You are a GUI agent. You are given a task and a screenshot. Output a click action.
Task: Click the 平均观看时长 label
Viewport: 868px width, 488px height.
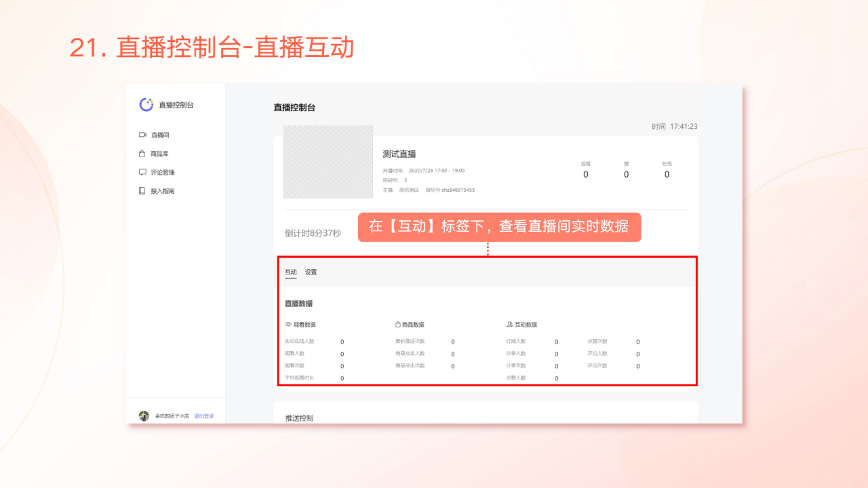(x=300, y=378)
